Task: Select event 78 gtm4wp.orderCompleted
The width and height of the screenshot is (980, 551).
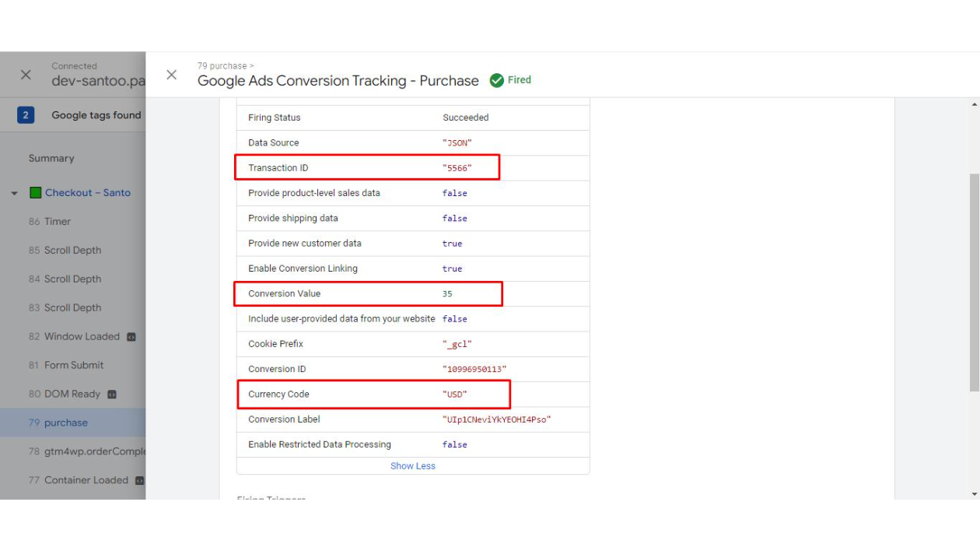Action: coord(87,451)
